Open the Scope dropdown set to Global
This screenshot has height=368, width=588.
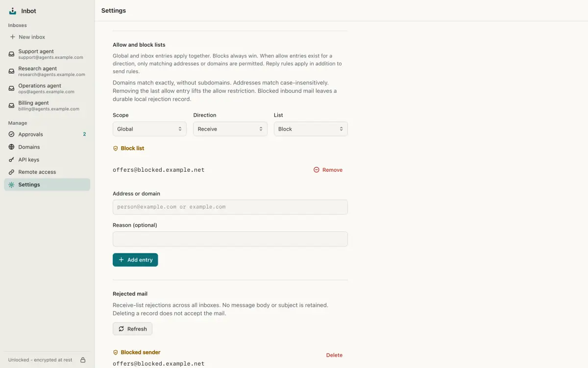[149, 129]
